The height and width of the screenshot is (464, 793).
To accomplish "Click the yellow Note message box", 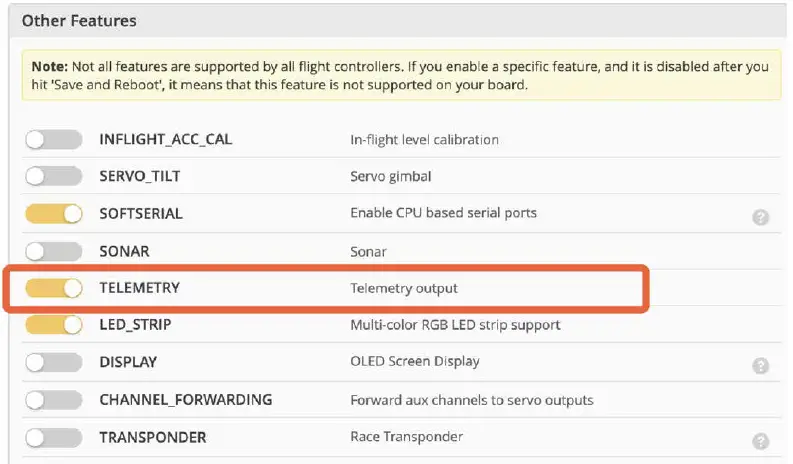I will pyautogui.click(x=400, y=75).
